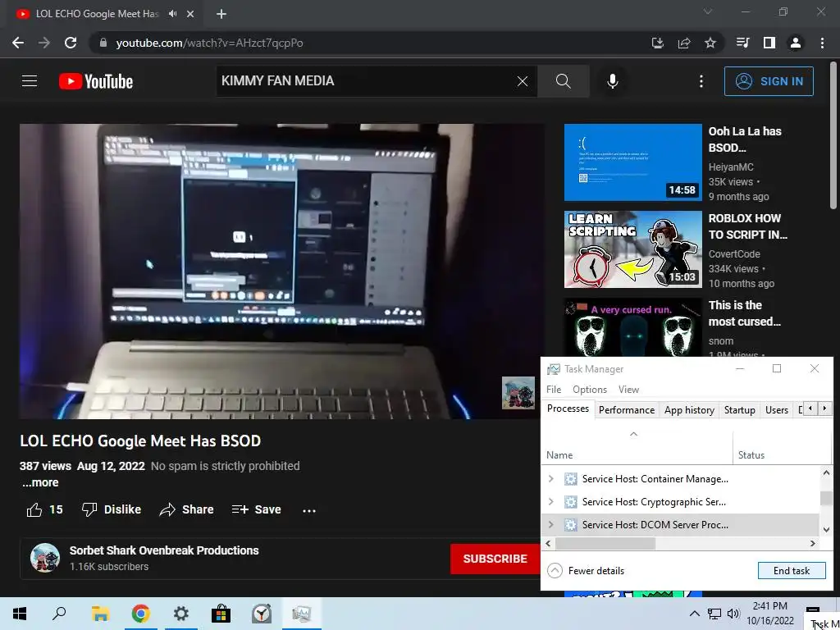
Task: Open the clock and date in the taskbar
Action: [769, 614]
